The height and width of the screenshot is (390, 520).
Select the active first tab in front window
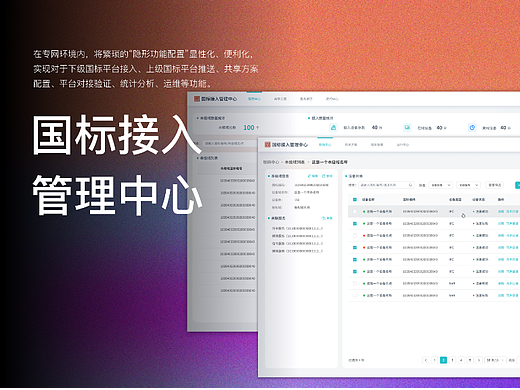point(325,145)
